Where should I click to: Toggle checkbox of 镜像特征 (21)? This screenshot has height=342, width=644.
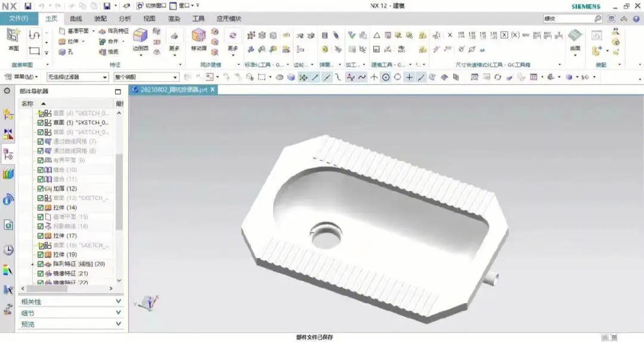(41, 273)
